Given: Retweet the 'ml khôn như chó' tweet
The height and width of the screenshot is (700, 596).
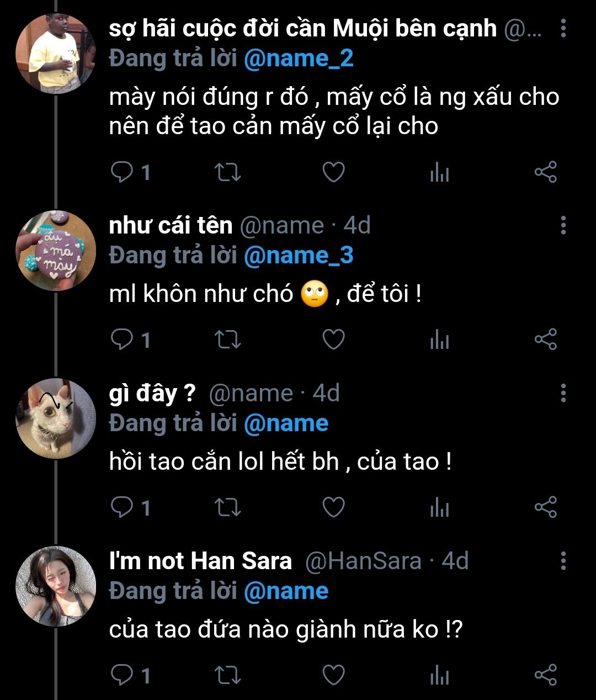Looking at the screenshot, I should pyautogui.click(x=227, y=340).
